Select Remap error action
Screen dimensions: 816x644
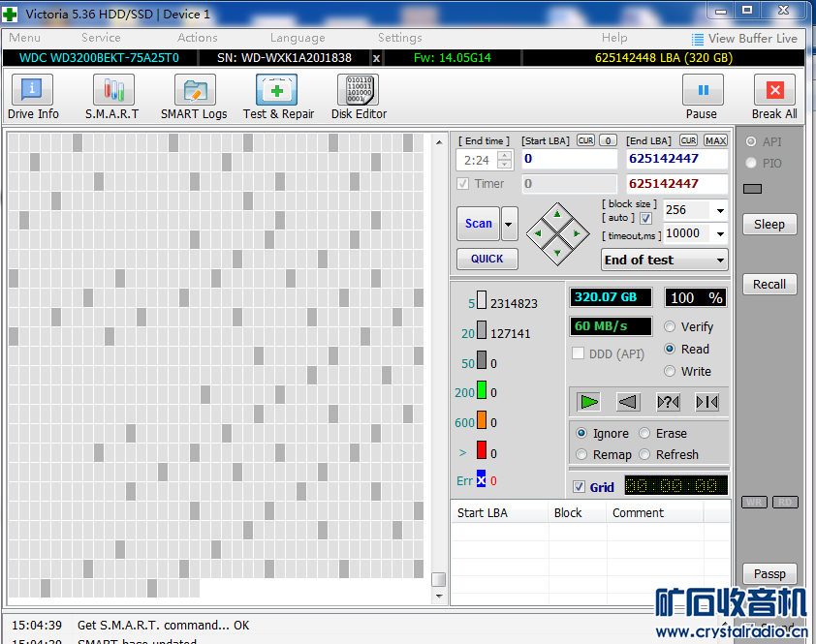[x=581, y=454]
